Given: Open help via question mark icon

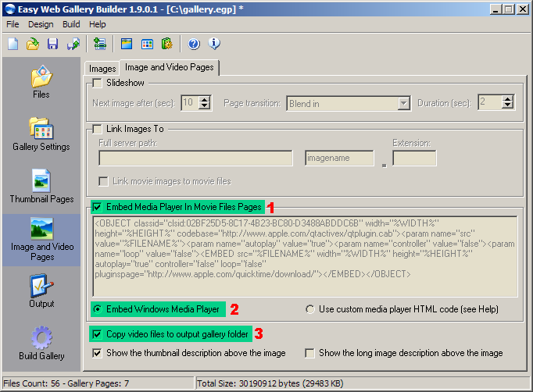Looking at the screenshot, I should [x=194, y=44].
